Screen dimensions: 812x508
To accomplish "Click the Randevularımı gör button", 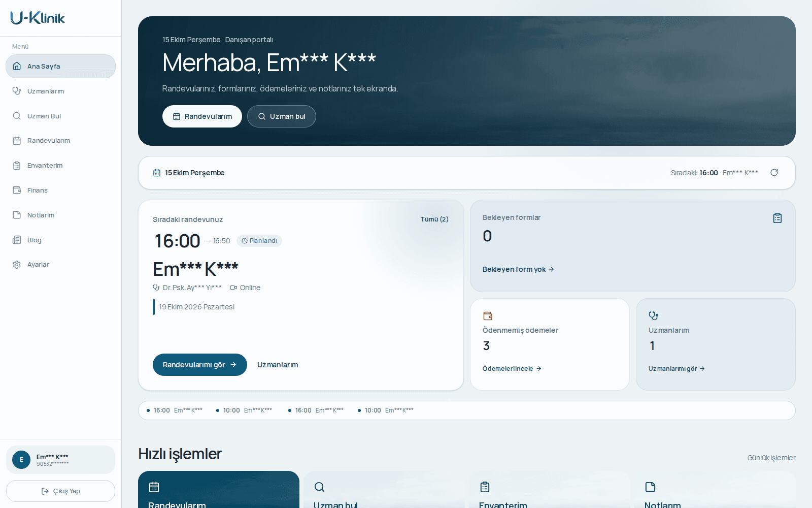I will click(x=200, y=365).
